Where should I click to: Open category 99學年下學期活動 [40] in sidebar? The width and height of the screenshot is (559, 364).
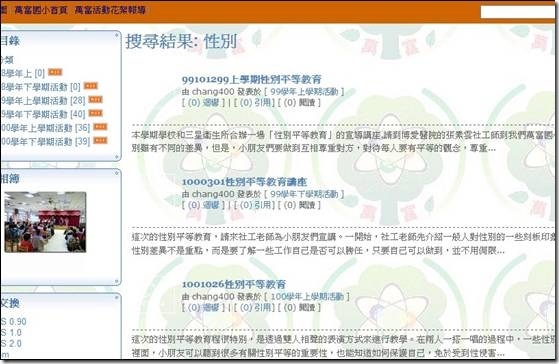(43, 114)
